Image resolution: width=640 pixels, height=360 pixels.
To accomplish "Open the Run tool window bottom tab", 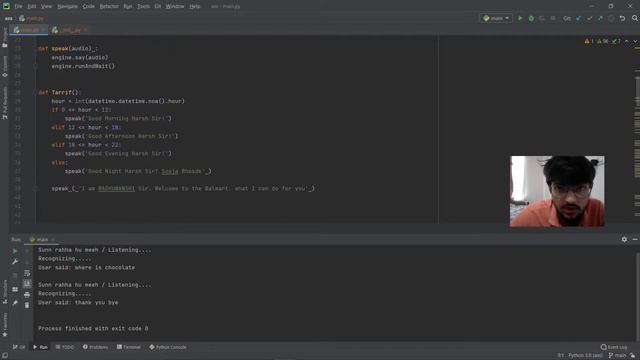I will (40, 347).
